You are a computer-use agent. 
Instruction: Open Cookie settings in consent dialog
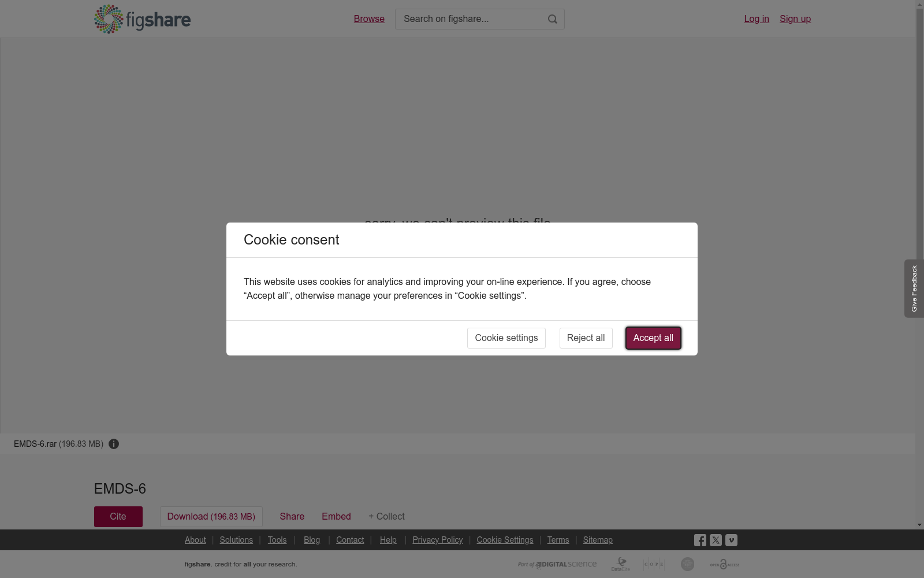point(506,338)
